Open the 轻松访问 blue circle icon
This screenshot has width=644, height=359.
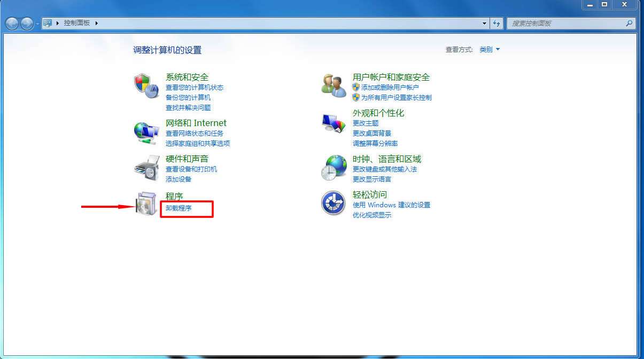[333, 203]
